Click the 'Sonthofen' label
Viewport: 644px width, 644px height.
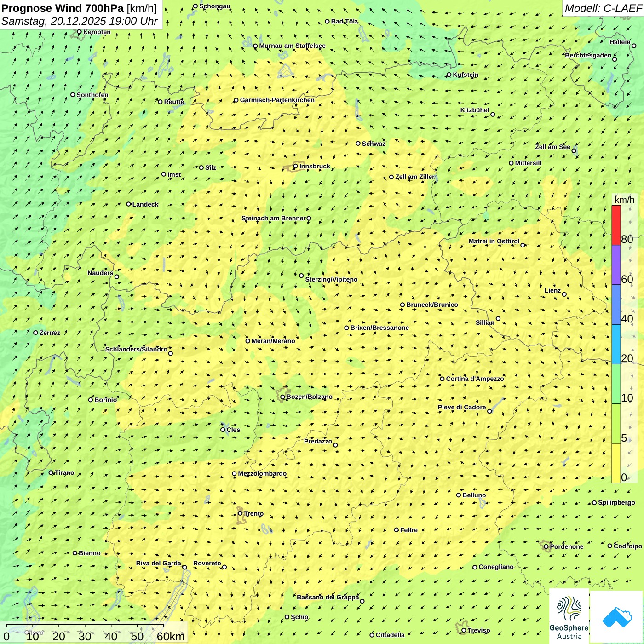92,95
